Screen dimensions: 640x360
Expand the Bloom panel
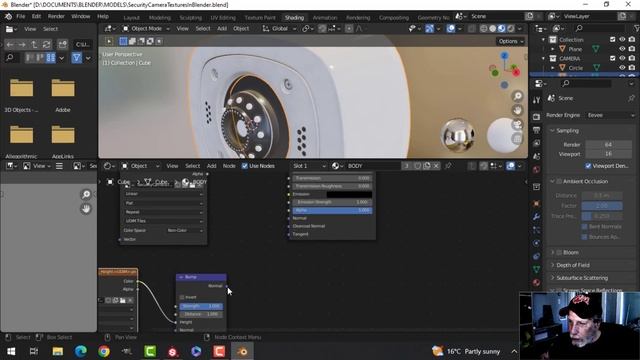coord(553,253)
